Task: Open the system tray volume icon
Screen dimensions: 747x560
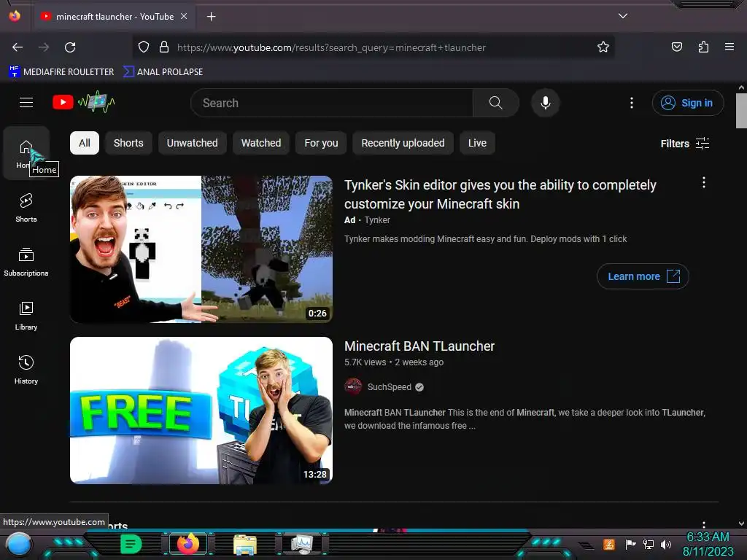Action: tap(665, 544)
